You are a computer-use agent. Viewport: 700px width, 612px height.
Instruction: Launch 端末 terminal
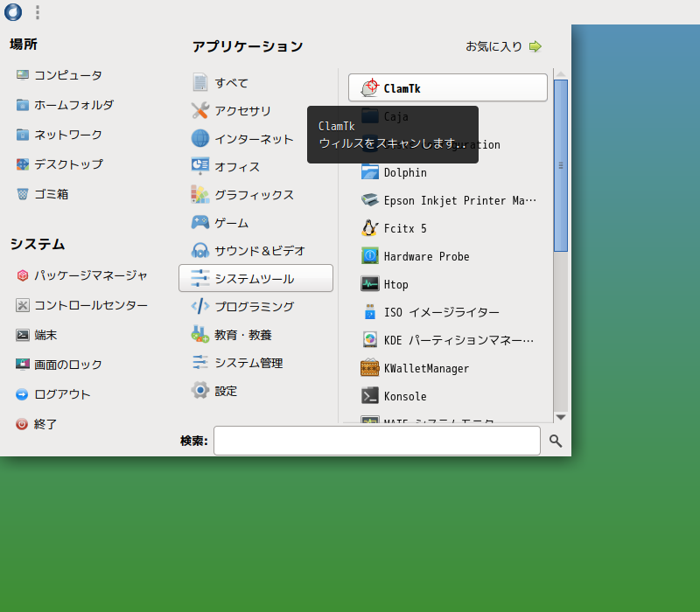point(37,335)
